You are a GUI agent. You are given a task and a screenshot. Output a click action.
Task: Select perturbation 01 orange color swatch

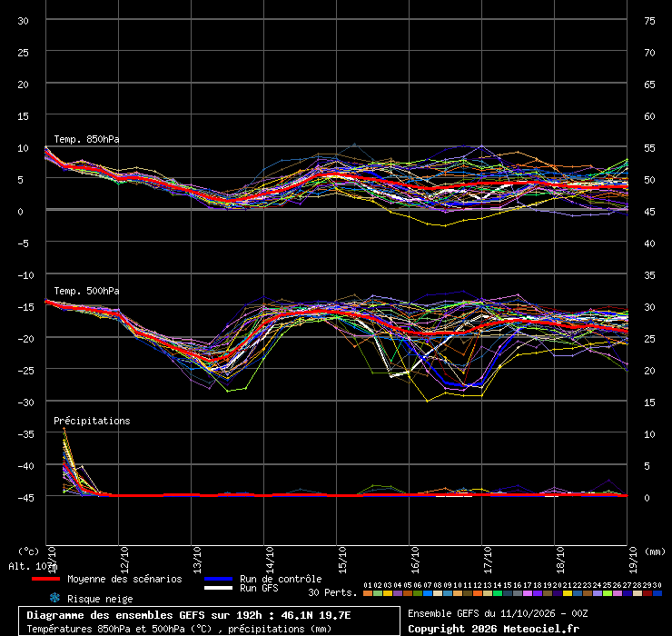368,593
